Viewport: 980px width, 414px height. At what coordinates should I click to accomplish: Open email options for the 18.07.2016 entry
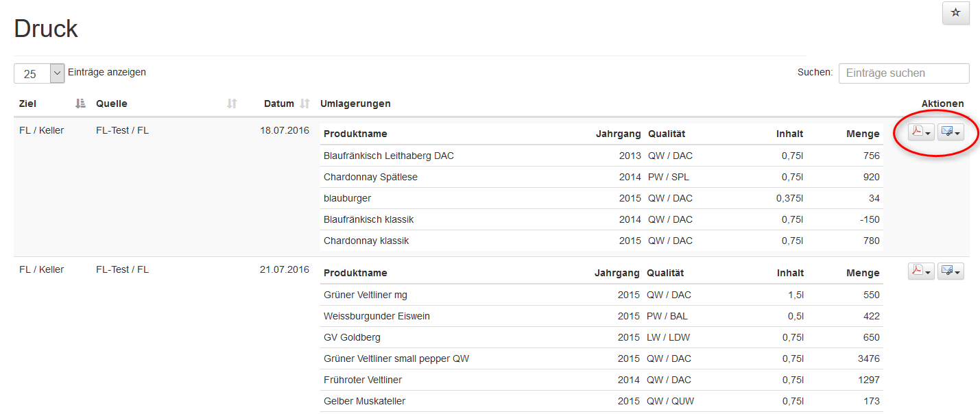point(950,132)
